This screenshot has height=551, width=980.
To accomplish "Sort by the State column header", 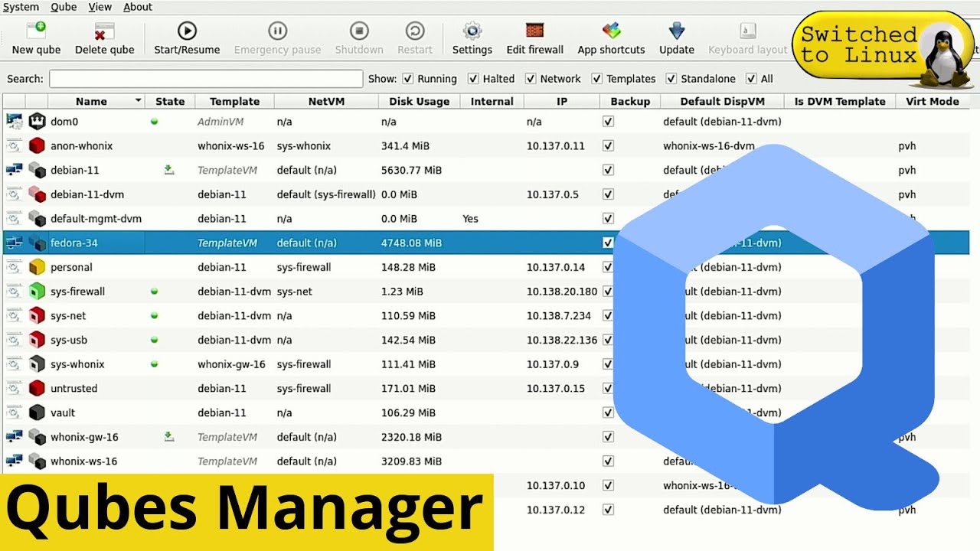I will coord(170,101).
